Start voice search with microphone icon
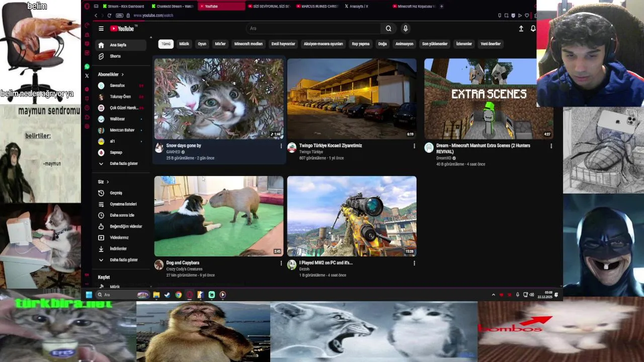 point(406,29)
